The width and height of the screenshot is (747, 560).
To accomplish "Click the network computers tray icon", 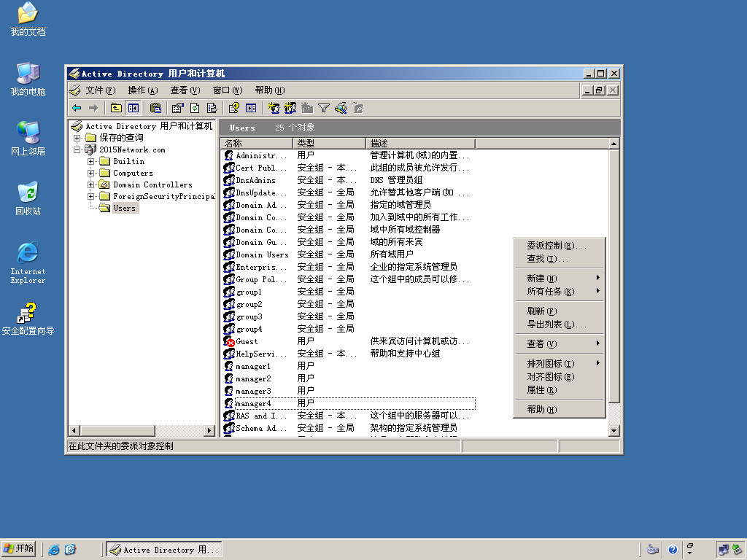I will click(x=724, y=550).
